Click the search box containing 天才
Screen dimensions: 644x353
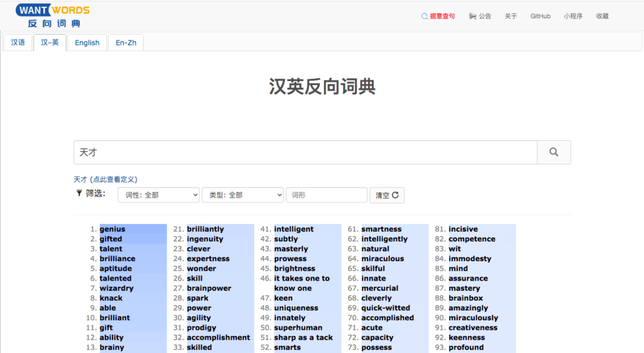tap(306, 152)
